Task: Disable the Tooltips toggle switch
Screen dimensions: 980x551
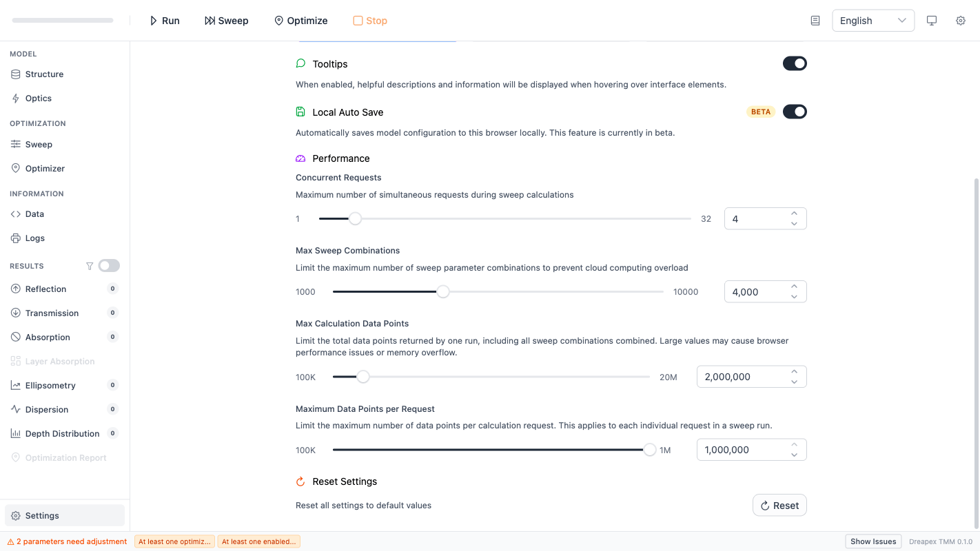Action: tap(795, 63)
